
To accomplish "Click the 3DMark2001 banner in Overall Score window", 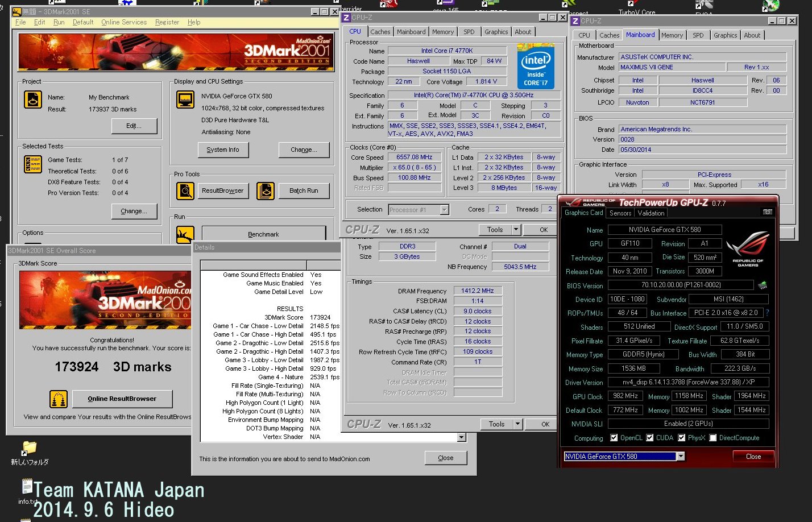I will (x=105, y=299).
